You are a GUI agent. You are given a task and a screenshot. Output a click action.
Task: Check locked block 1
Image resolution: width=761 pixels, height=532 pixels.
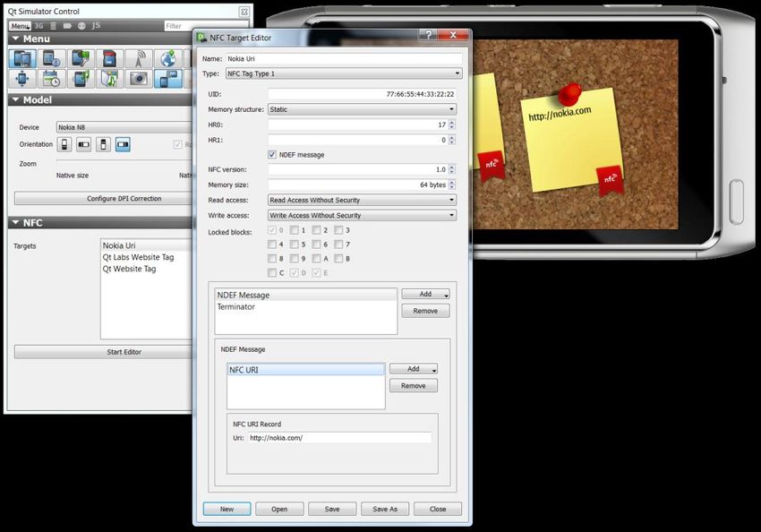295,230
